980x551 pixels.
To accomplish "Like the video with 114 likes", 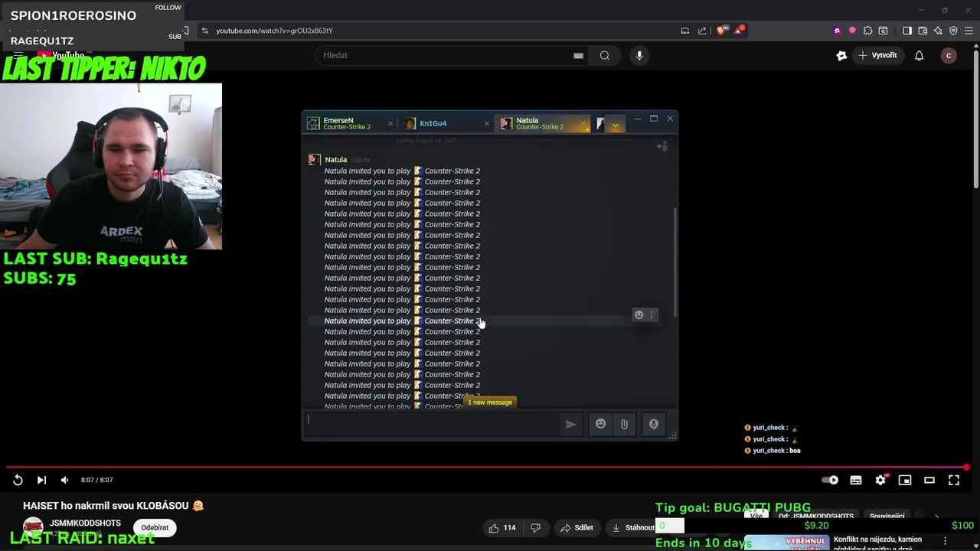I will click(x=502, y=527).
